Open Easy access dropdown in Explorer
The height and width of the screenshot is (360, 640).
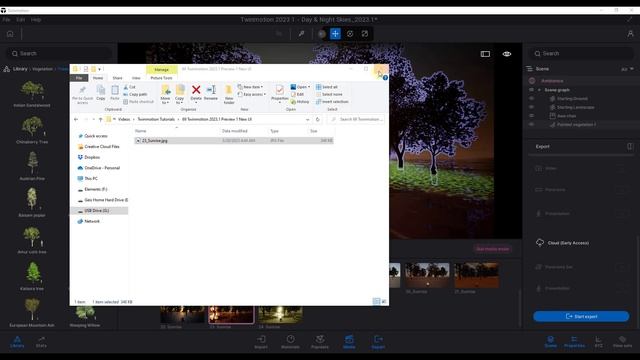(x=251, y=94)
